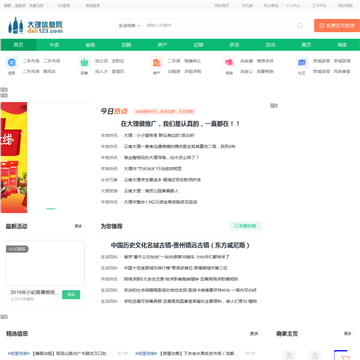
Task: Click the 推荐会员 link
Action: (x=265, y=61)
